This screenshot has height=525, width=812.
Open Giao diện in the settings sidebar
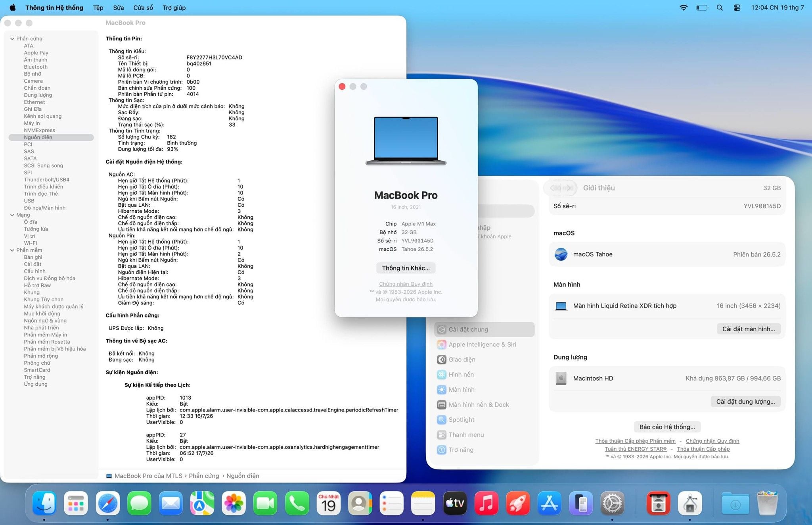pos(485,360)
